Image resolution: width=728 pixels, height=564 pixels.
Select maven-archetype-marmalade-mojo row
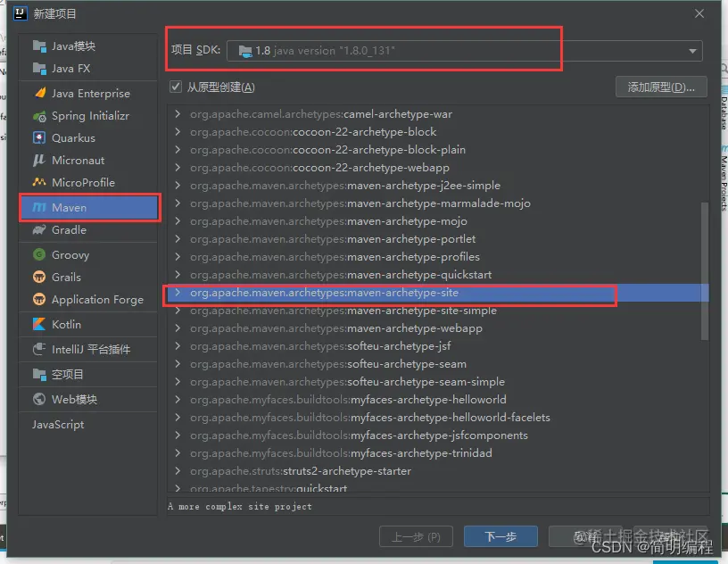[438, 203]
